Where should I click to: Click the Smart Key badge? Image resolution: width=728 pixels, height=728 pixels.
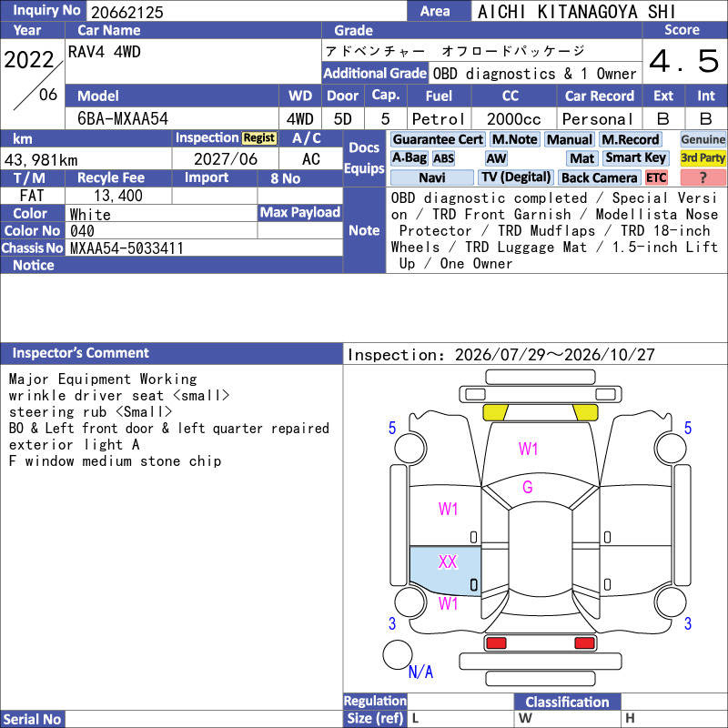635,157
